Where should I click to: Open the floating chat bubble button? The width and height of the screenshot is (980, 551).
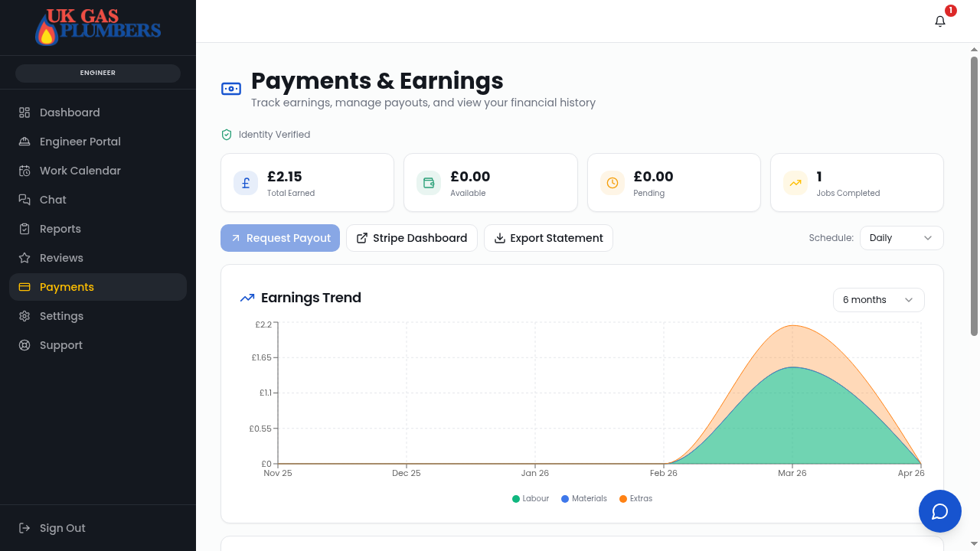[x=940, y=511]
